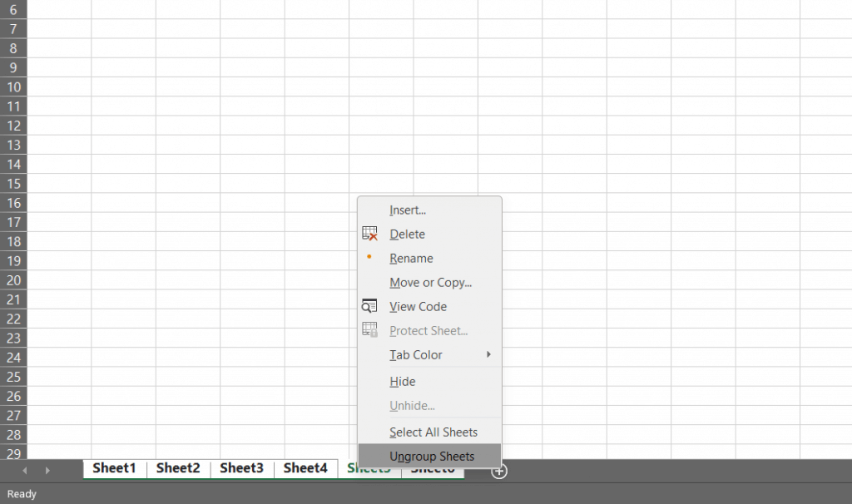Open the Sheet3 tab
Screen dimensions: 852x504
coord(241,468)
